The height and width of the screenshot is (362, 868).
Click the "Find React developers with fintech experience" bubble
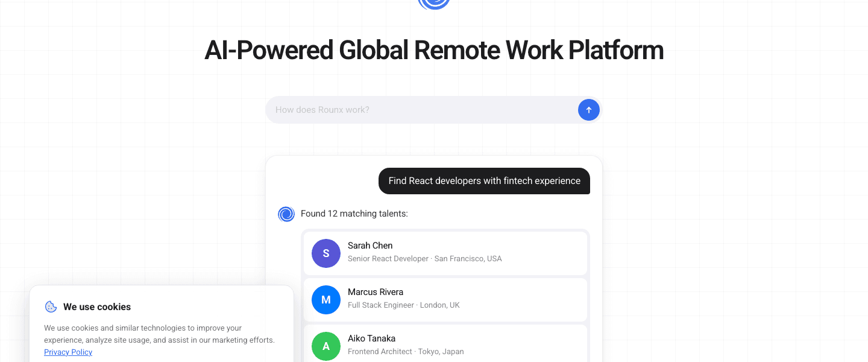(x=484, y=181)
